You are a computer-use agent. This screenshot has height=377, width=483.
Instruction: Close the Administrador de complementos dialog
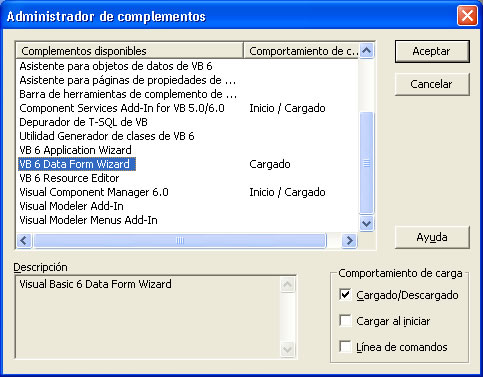tap(467, 15)
